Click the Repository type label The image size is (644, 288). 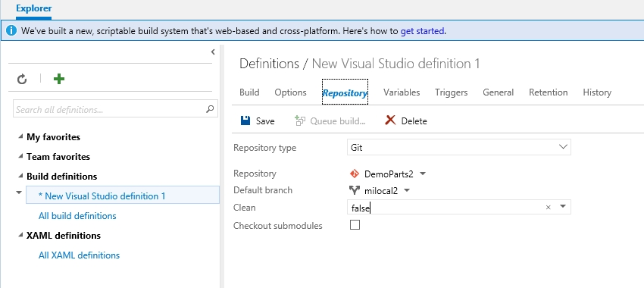click(x=264, y=148)
